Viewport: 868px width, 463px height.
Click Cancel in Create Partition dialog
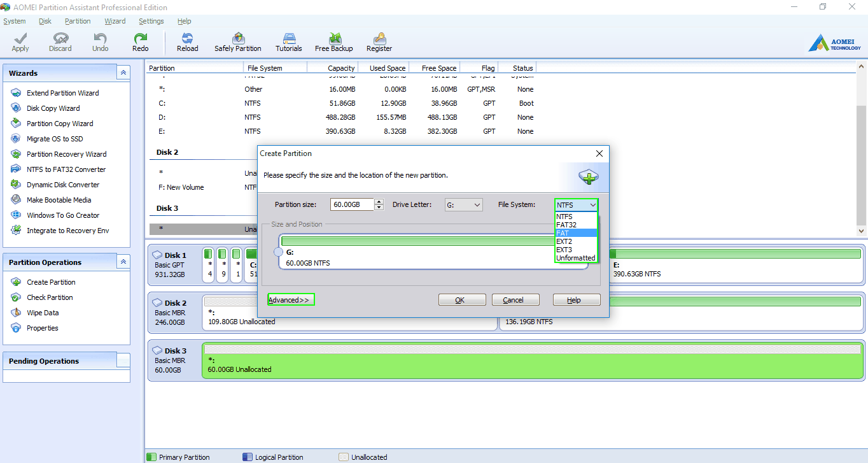tap(515, 300)
